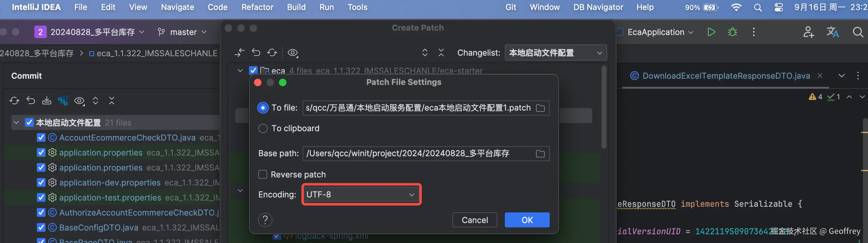Confirm the patch settings with OK

click(x=527, y=220)
